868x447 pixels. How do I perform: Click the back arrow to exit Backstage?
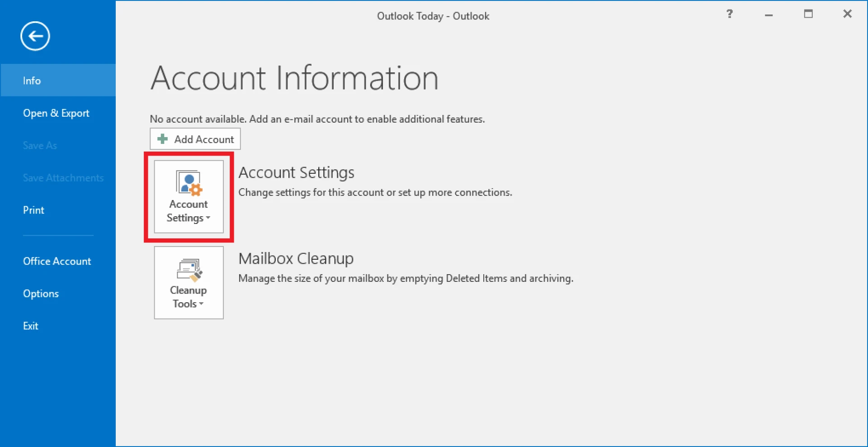(x=35, y=36)
